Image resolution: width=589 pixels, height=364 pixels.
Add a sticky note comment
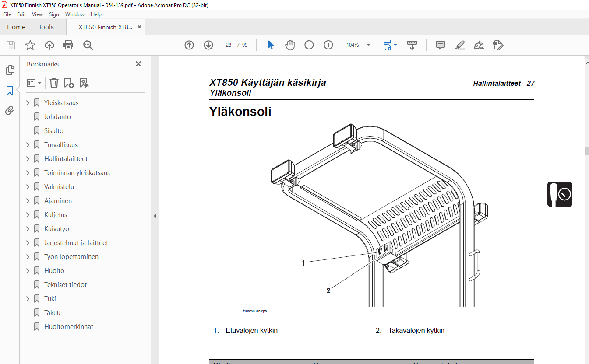coord(441,45)
